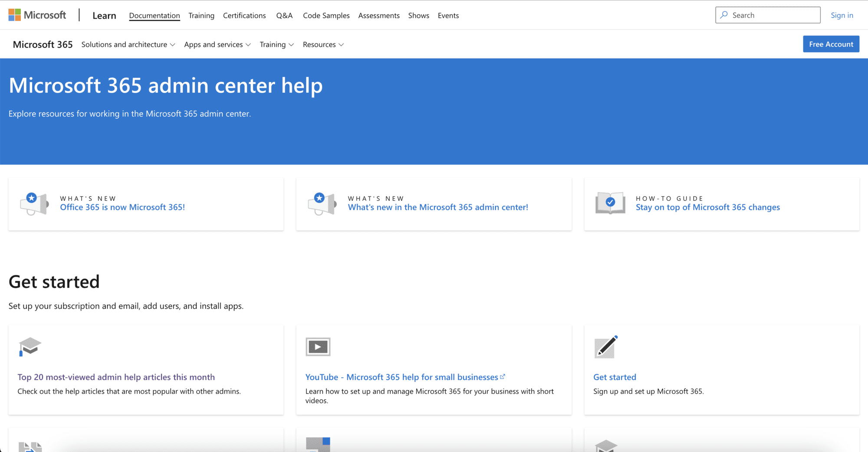Select Documentation in top navigation

pyautogui.click(x=155, y=15)
